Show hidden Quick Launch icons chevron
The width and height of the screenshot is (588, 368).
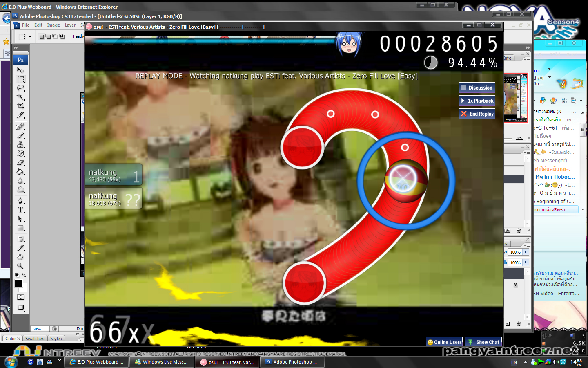(59, 360)
